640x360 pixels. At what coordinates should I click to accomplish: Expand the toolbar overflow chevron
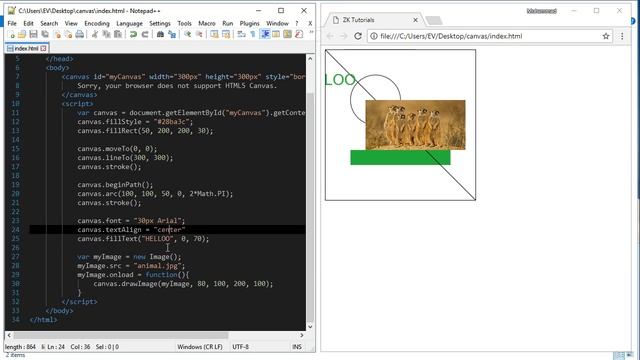[x=311, y=32]
